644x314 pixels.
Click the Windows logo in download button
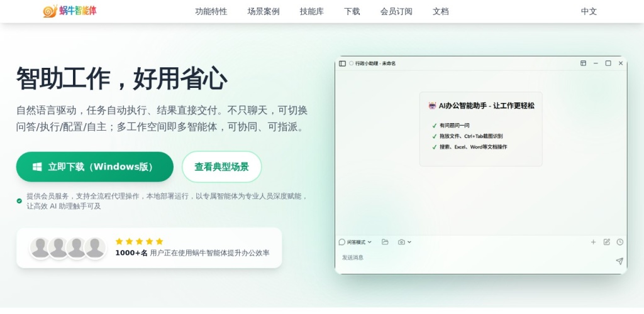37,167
